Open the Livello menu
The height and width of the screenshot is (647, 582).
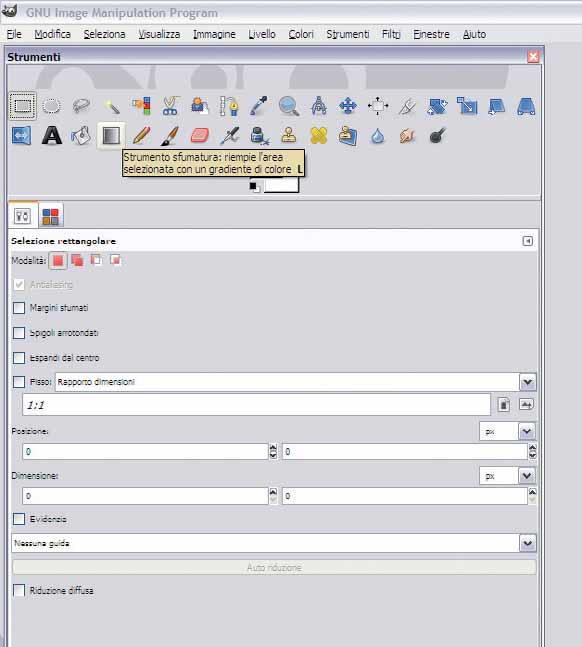(x=262, y=34)
